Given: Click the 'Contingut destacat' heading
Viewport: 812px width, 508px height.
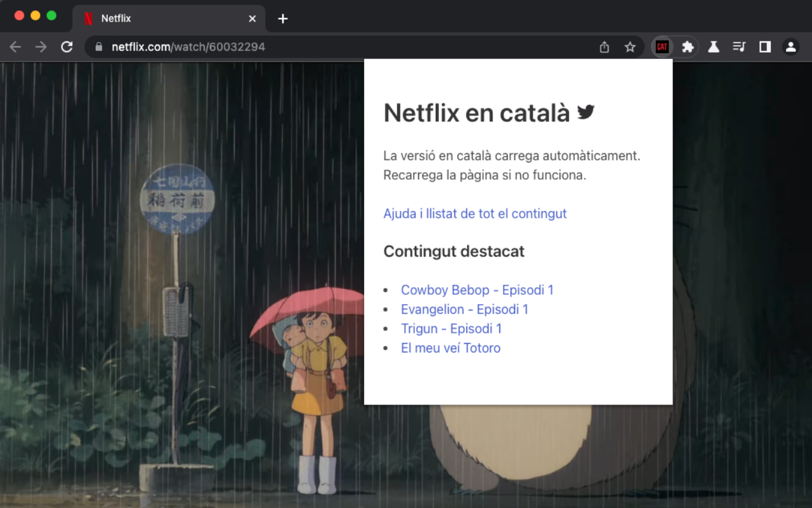Looking at the screenshot, I should [454, 251].
